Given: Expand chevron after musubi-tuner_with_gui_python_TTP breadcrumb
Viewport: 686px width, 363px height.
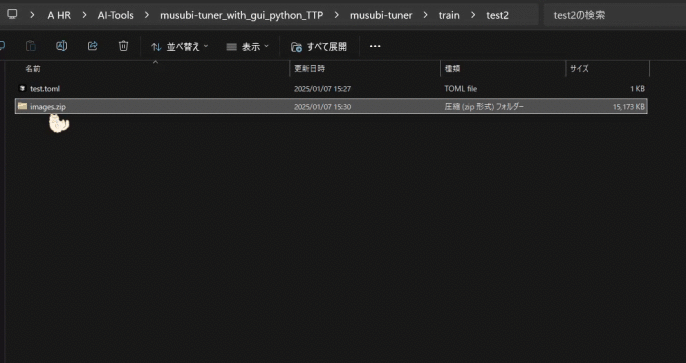Looking at the screenshot, I should (336, 15).
